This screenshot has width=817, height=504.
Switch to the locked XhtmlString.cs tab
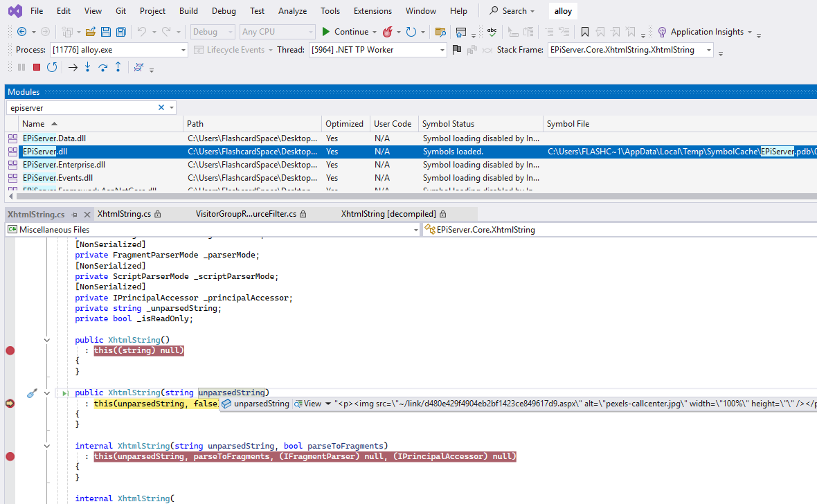(129, 214)
